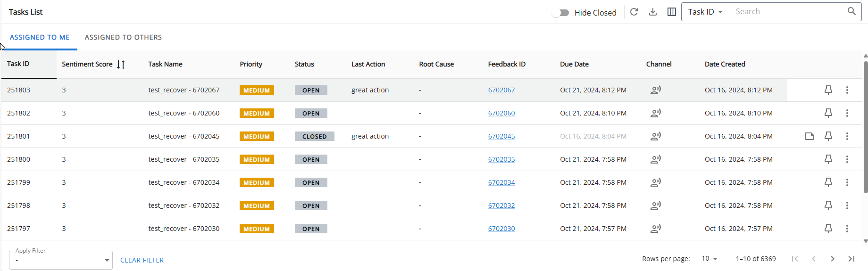Image resolution: width=868 pixels, height=271 pixels.
Task: Click the Clear Filter button
Action: [142, 260]
